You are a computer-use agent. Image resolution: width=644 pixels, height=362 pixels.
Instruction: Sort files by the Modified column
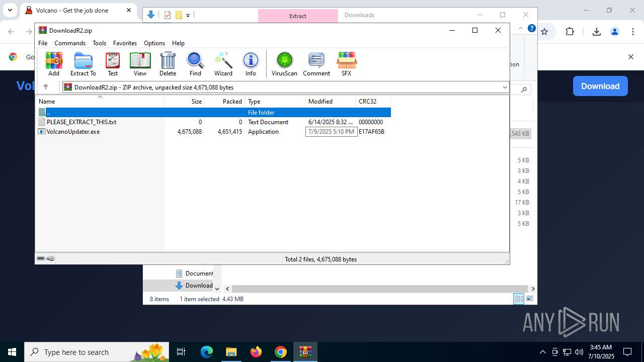pyautogui.click(x=331, y=102)
